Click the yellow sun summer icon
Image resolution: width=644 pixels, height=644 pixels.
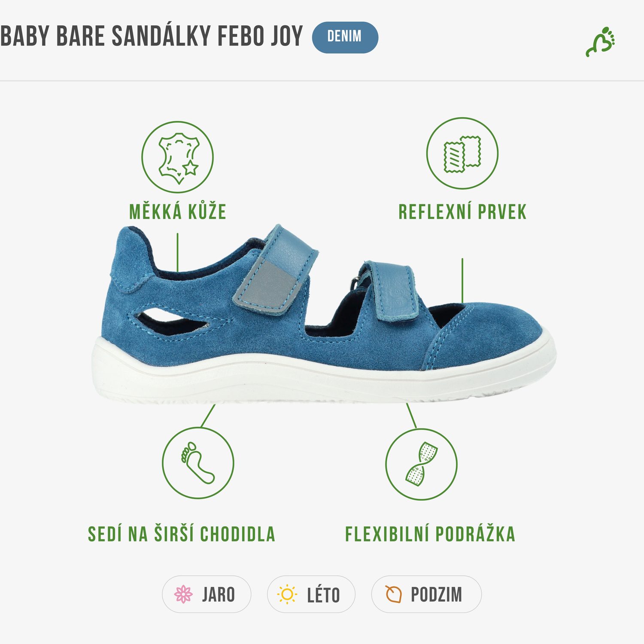coord(287,595)
